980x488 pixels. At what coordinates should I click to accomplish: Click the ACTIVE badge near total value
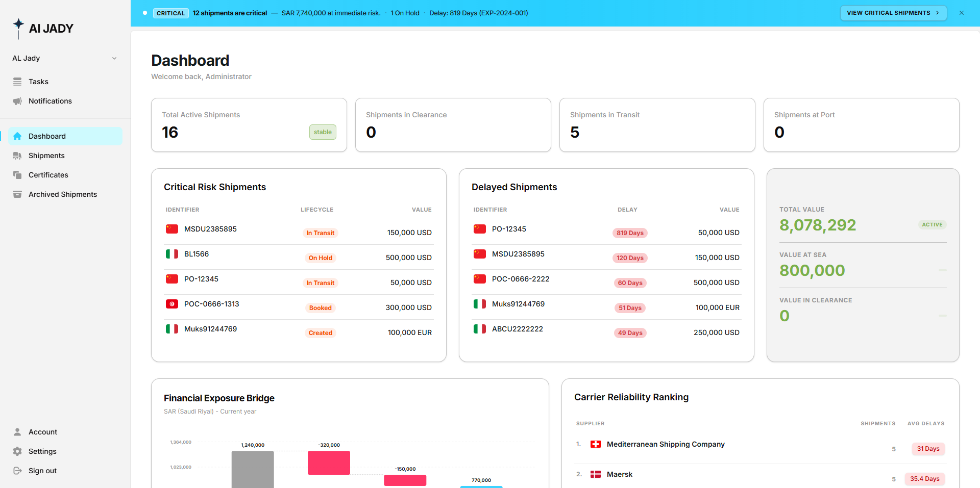pyautogui.click(x=932, y=225)
